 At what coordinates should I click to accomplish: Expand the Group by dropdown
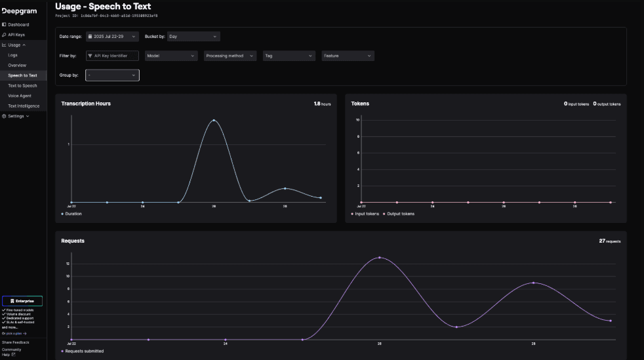pos(113,75)
